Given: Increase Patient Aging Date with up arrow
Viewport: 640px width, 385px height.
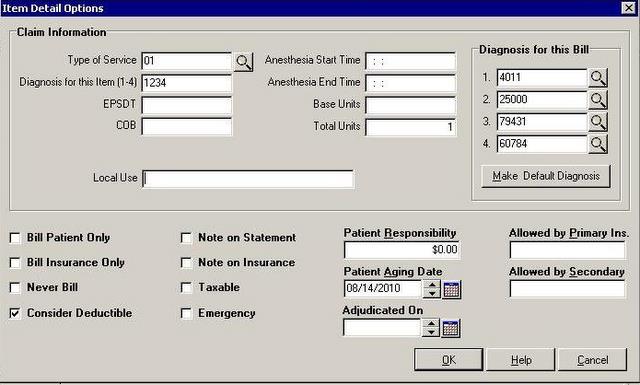Looking at the screenshot, I should (x=432, y=285).
